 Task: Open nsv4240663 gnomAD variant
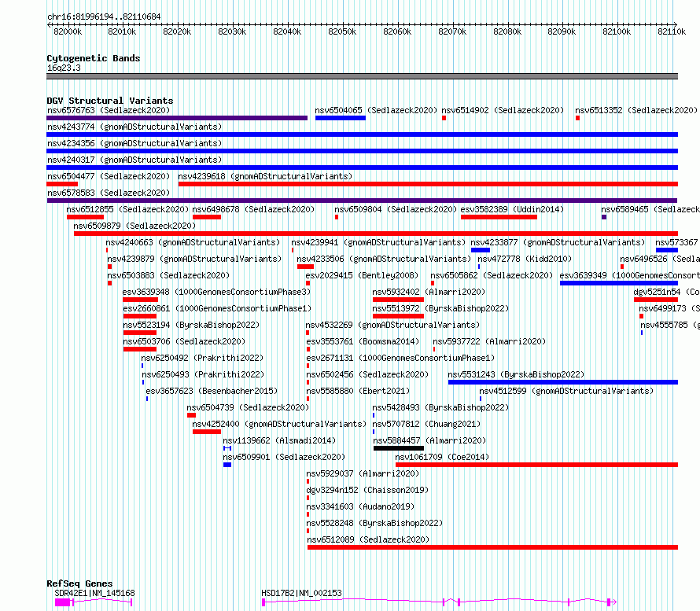(193, 242)
